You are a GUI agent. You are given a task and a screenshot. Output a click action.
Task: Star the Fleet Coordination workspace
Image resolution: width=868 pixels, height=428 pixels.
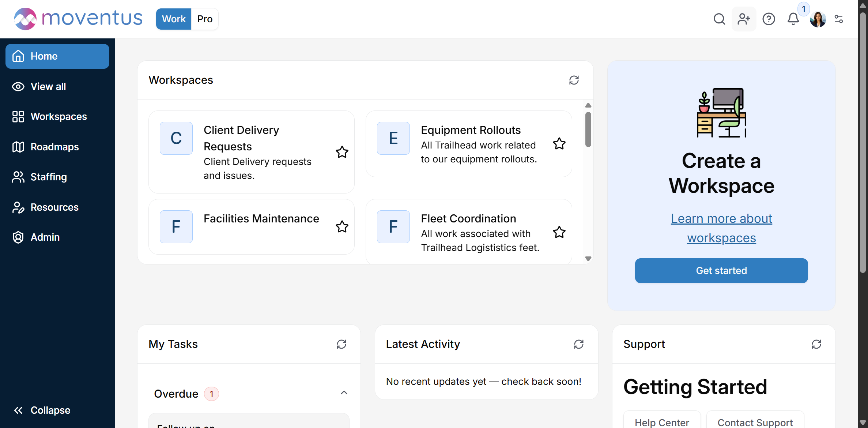[x=559, y=232]
